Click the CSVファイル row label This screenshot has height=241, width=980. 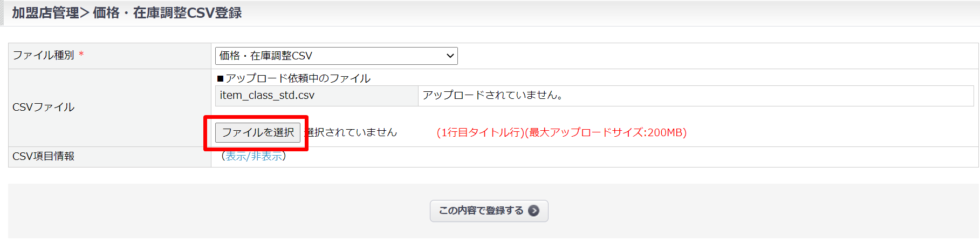tap(43, 107)
